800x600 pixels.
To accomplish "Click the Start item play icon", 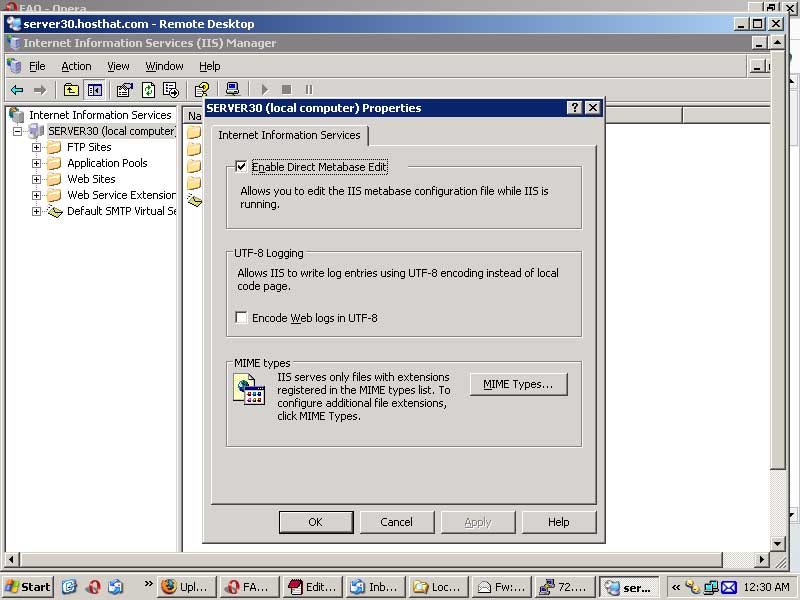I will point(264,90).
